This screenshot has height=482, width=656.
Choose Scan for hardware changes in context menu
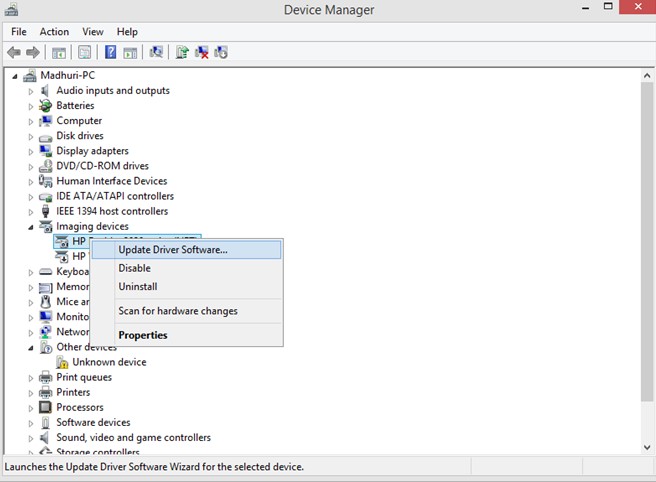point(186,311)
